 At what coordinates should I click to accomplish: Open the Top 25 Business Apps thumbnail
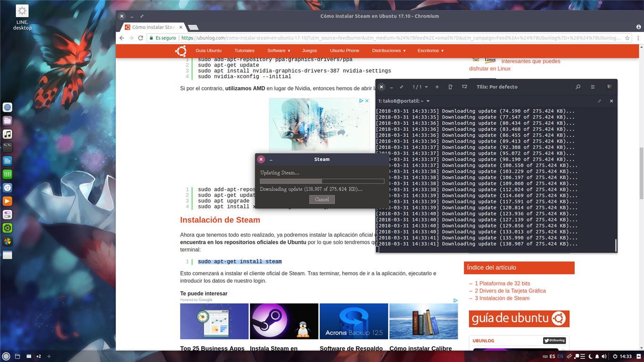pyautogui.click(x=214, y=321)
